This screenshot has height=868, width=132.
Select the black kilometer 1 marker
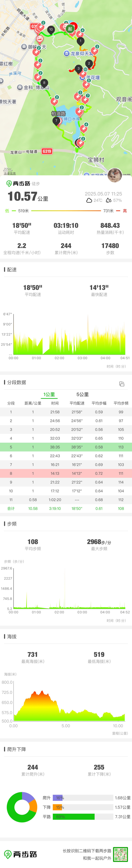tap(80, 41)
